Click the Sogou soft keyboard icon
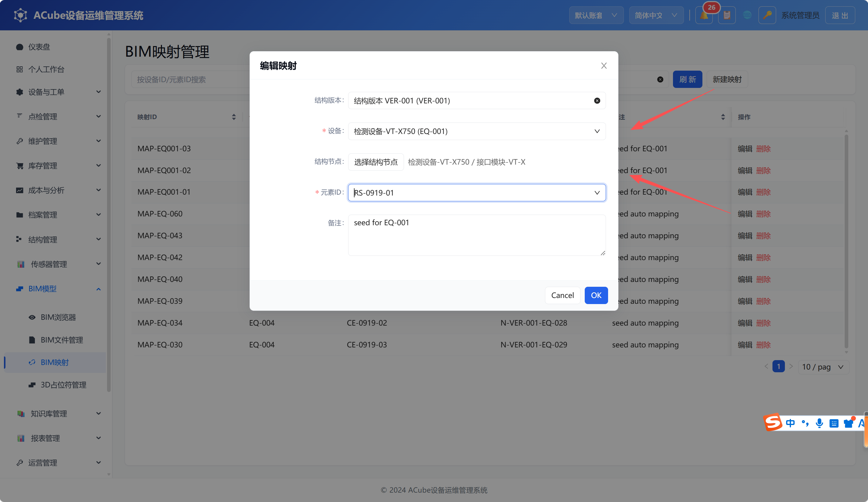Viewport: 868px width, 502px height. click(834, 423)
